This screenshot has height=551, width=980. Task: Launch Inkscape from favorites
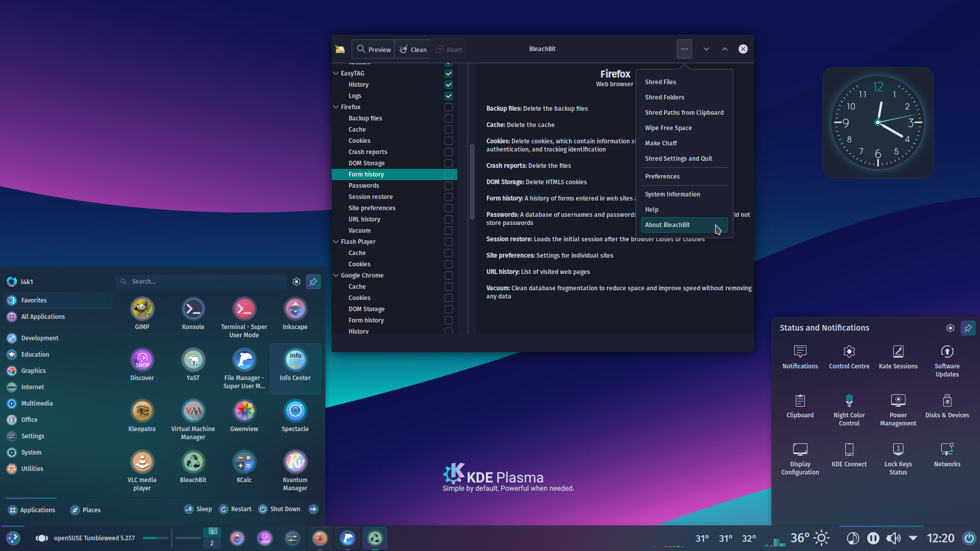coord(295,313)
